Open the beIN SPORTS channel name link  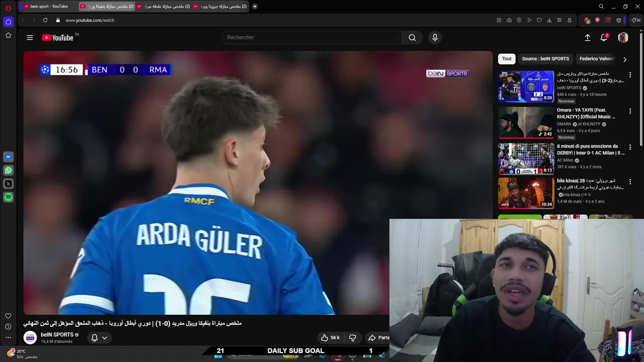pyautogui.click(x=57, y=335)
